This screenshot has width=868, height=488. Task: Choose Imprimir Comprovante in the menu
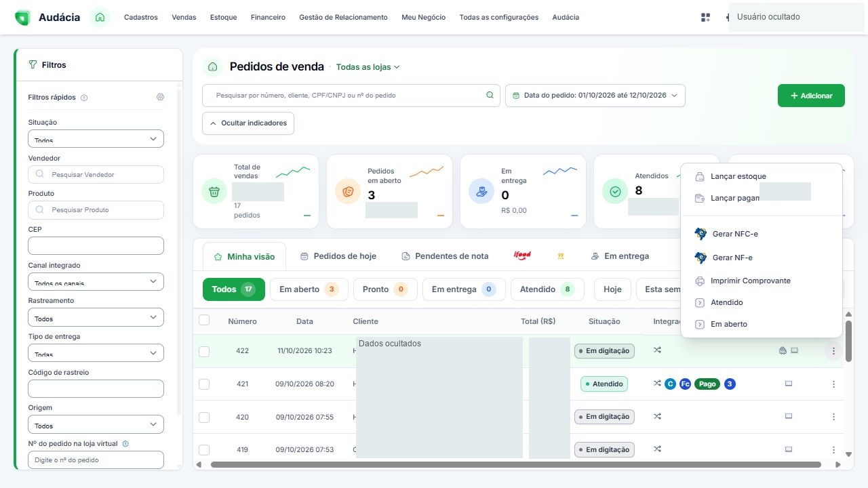pos(751,281)
